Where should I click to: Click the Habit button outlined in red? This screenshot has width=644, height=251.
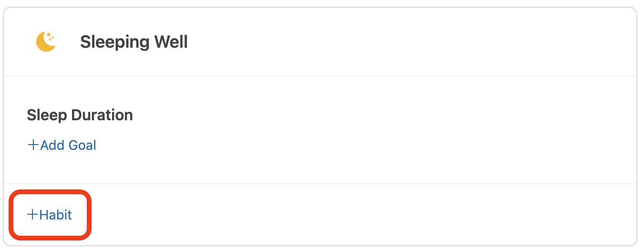tap(50, 215)
